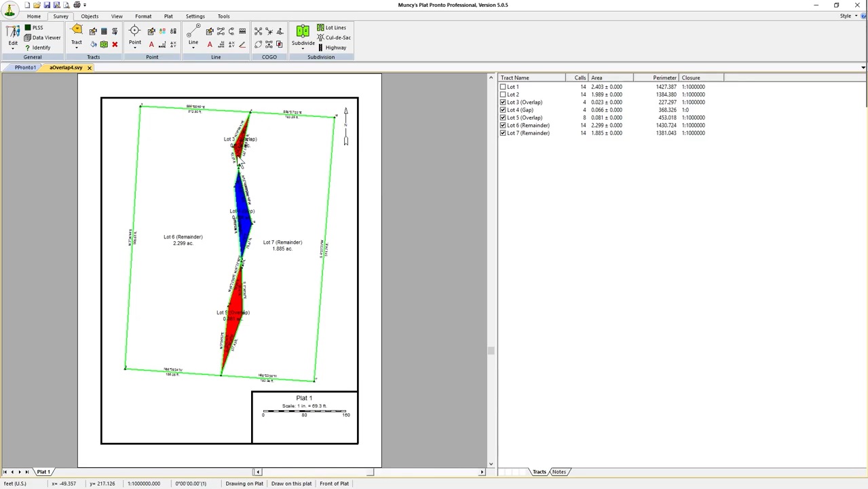
Task: Open the Data Viewer tool
Action: coord(42,37)
